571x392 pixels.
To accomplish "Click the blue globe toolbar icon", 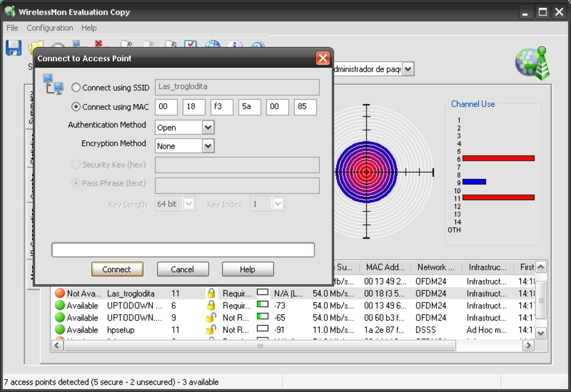I will 213,45.
